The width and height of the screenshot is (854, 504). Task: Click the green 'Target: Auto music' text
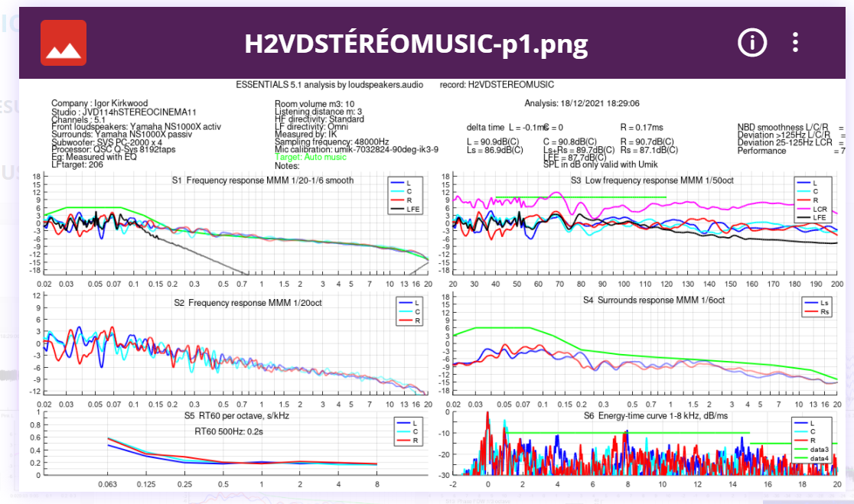[310, 158]
